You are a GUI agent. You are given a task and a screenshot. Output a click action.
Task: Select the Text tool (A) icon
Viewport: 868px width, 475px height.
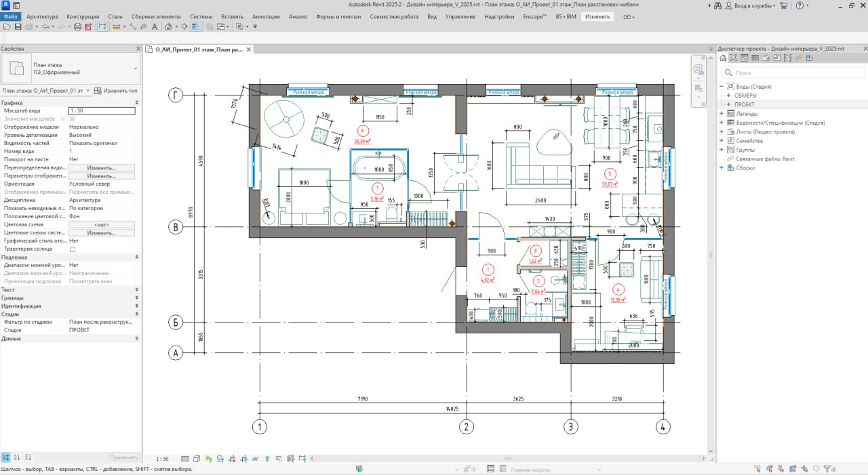[153, 26]
